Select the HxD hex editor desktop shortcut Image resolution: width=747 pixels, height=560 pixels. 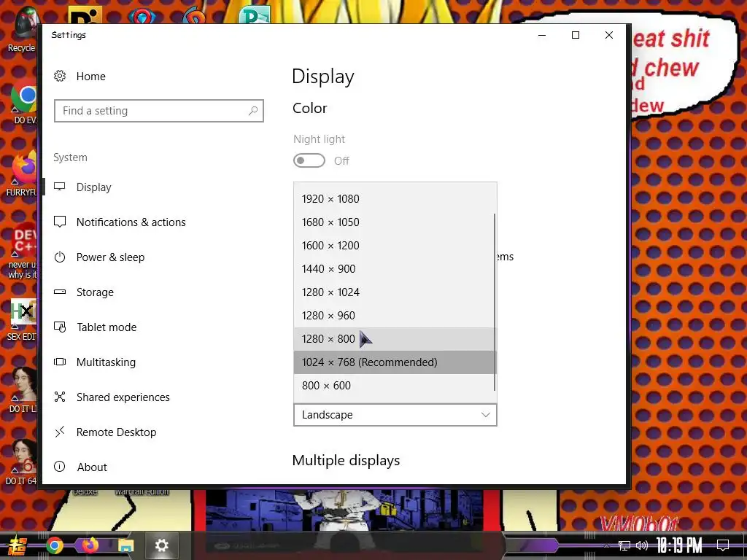[23, 320]
